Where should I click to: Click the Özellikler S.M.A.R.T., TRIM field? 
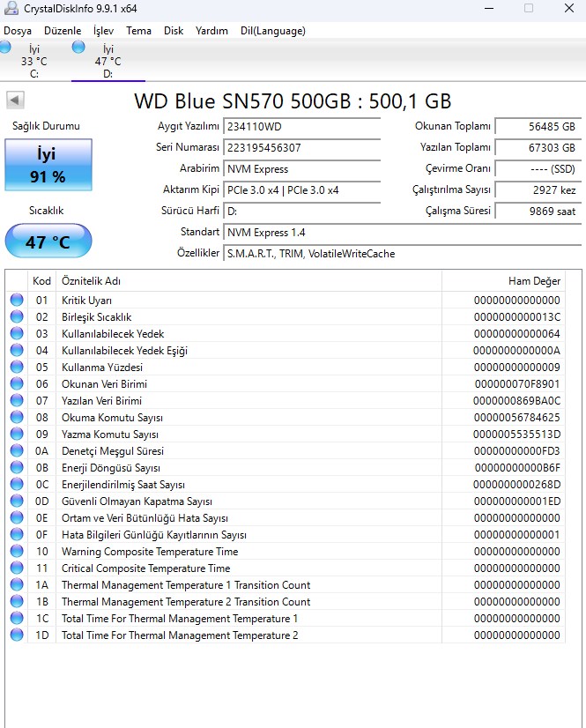[x=402, y=254]
